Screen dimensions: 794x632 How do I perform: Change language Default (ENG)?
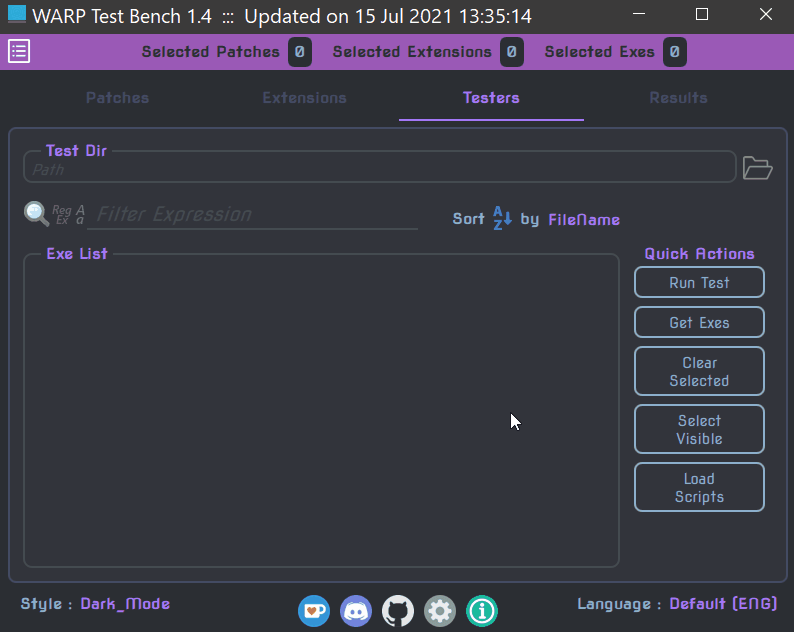[723, 604]
